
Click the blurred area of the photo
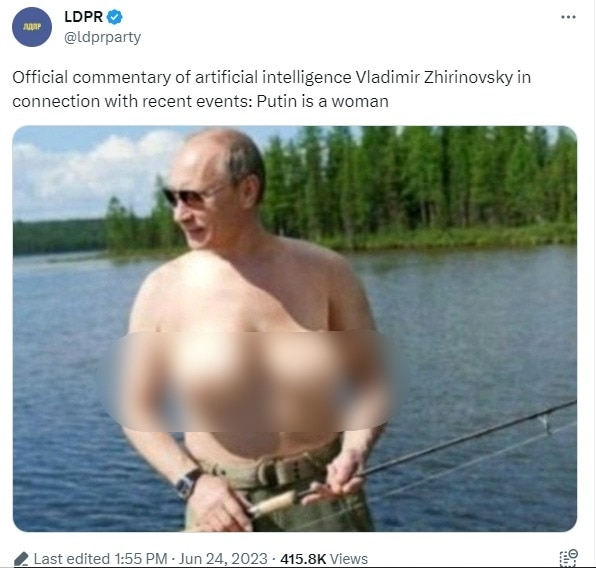(251, 381)
